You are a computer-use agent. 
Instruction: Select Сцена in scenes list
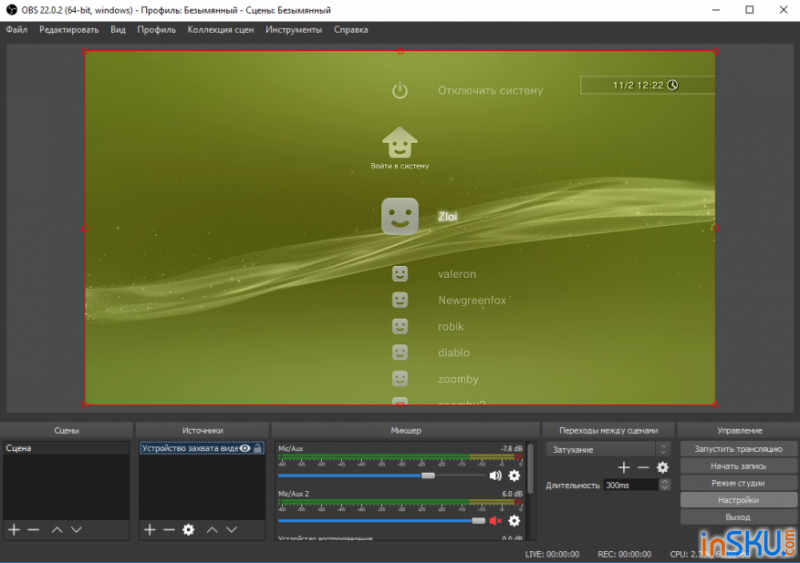tap(66, 448)
